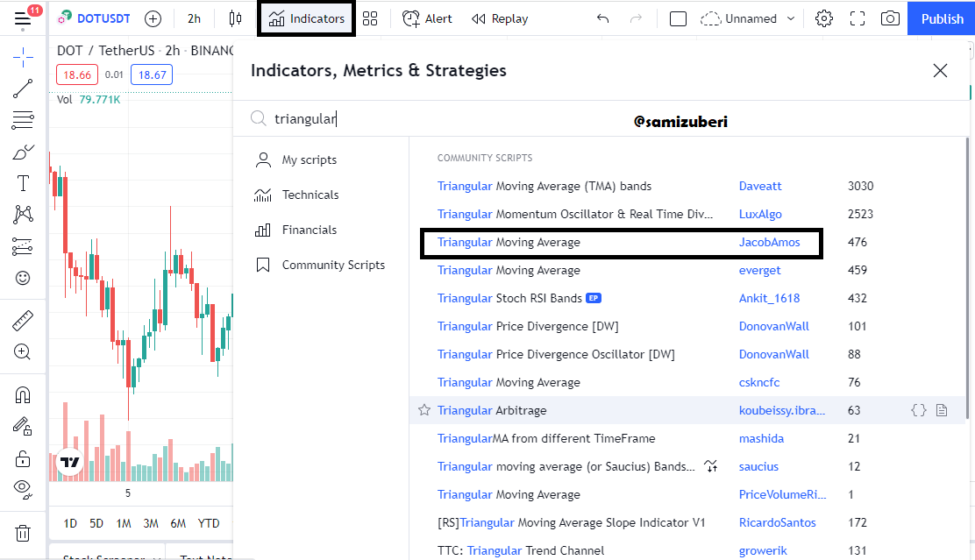Set chart range to 1M
The height and width of the screenshot is (560, 975).
tap(124, 523)
